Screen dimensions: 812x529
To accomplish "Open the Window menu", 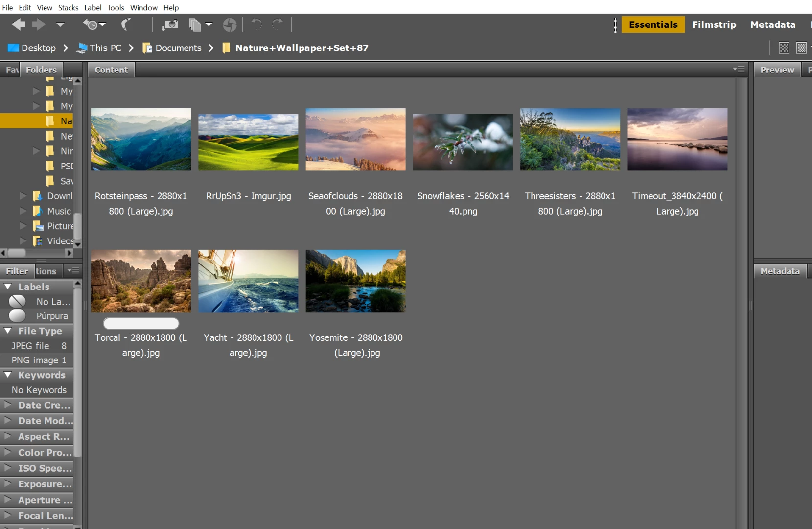I will click(x=143, y=7).
